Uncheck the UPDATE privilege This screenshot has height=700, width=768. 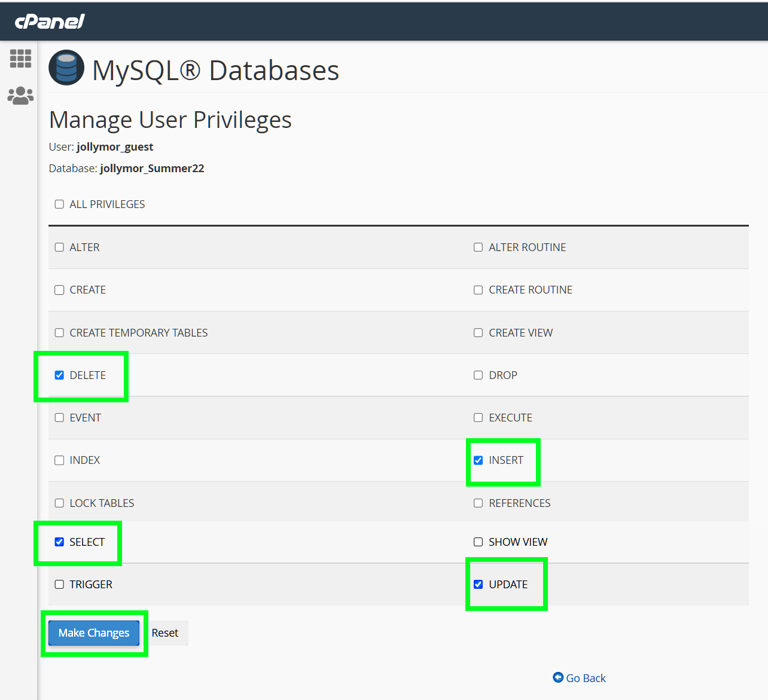pyautogui.click(x=479, y=585)
